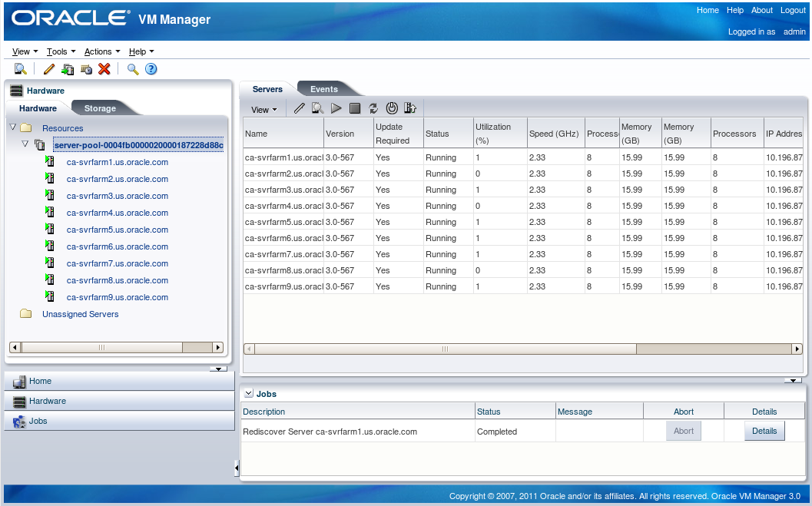Open the Home section in bottom navigation
This screenshot has height=506, width=812.
coord(120,382)
